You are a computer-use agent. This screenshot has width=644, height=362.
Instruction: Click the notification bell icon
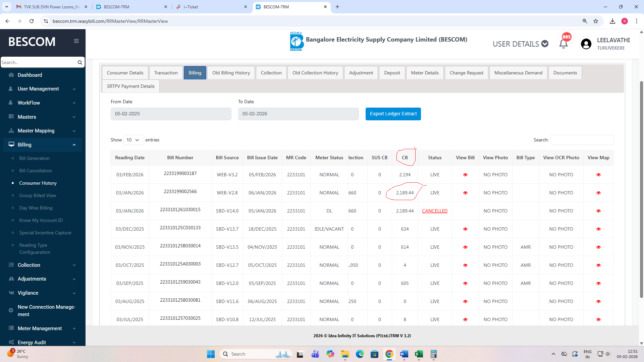pyautogui.click(x=563, y=44)
